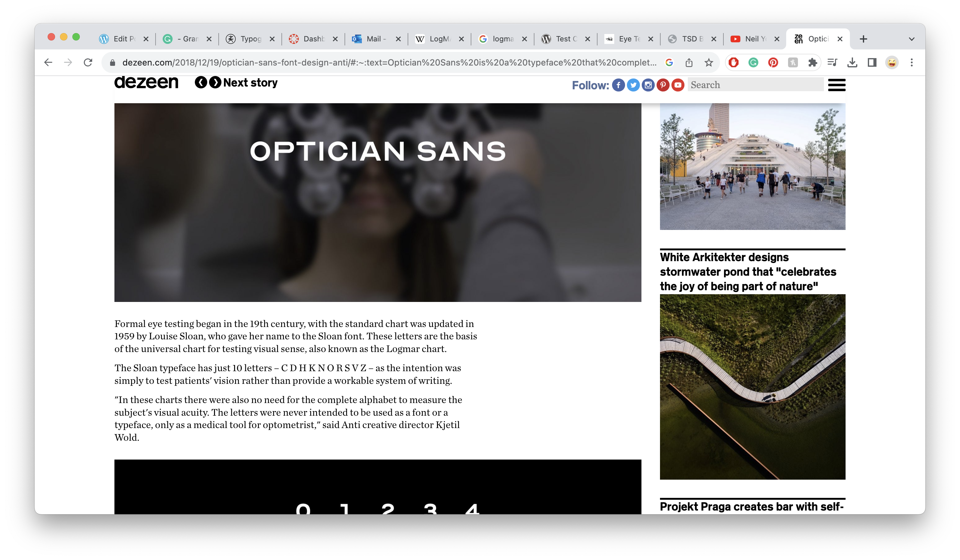Image resolution: width=960 pixels, height=560 pixels.
Task: Open the downloads icon in toolbar
Action: [x=852, y=62]
